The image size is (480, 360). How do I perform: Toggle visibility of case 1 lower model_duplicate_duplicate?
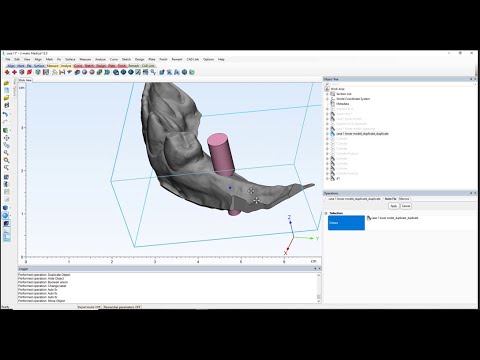coord(332,134)
